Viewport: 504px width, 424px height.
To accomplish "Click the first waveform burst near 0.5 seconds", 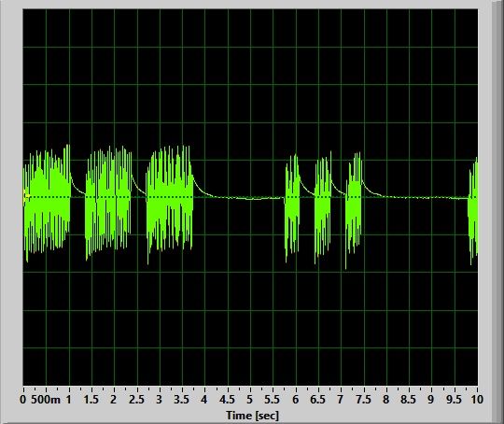I will 47,203.
